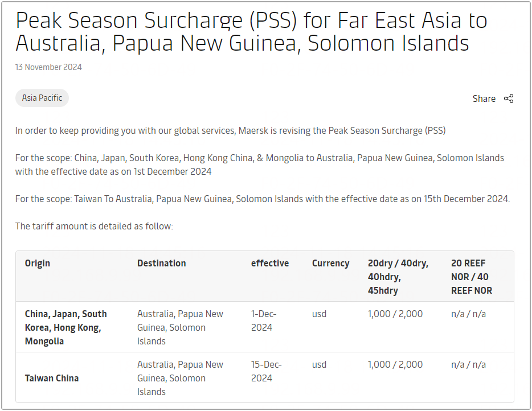Viewport: 532px width, 411px height.
Task: Click the 15-Dec-2024 effective date cell
Action: click(267, 371)
